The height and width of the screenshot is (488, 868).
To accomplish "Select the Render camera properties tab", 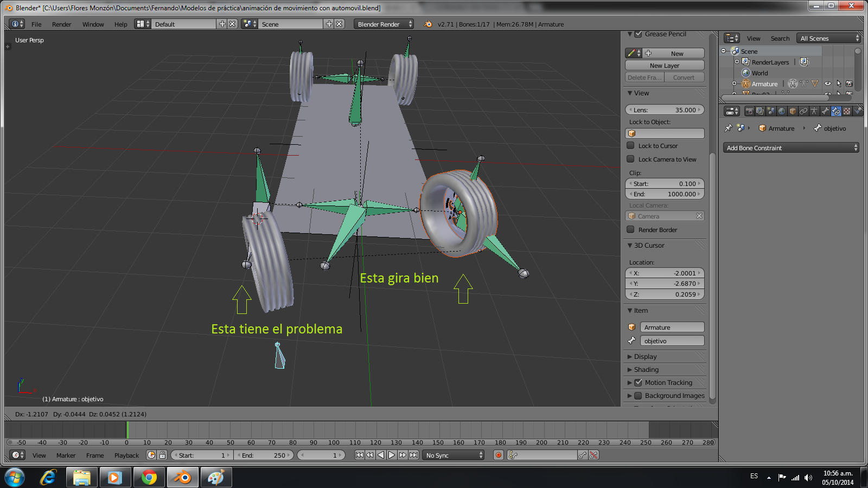I will click(x=749, y=111).
